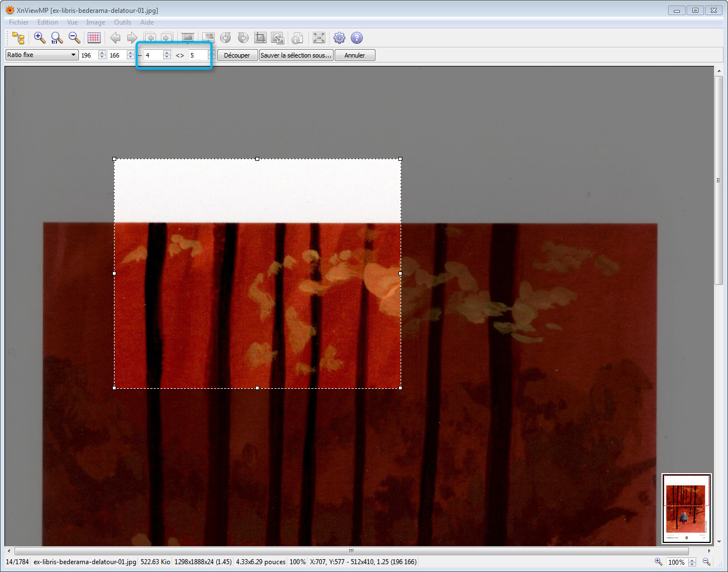This screenshot has width=728, height=572.
Task: Open the Image menu
Action: [96, 22]
